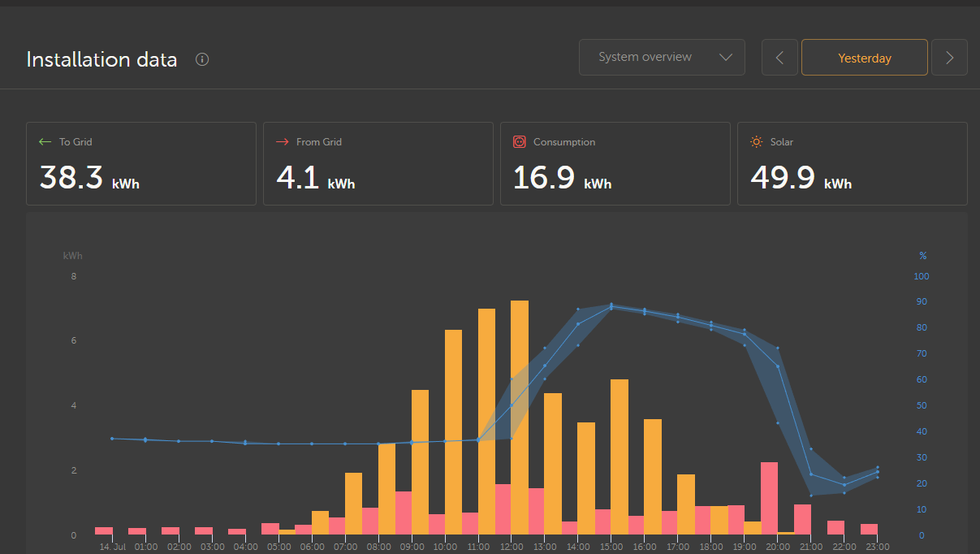Open the info tooltip beside Installation data
This screenshot has height=554, width=980.
(x=201, y=58)
